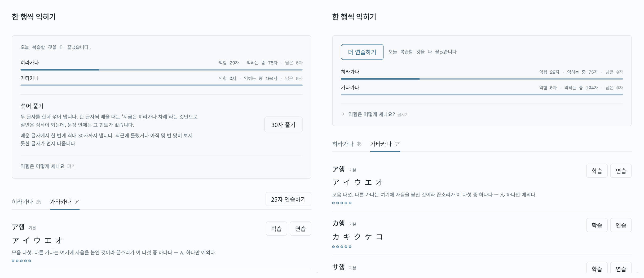
Task: Select 가타카나 ア tab in left panel
Action: coord(65,202)
